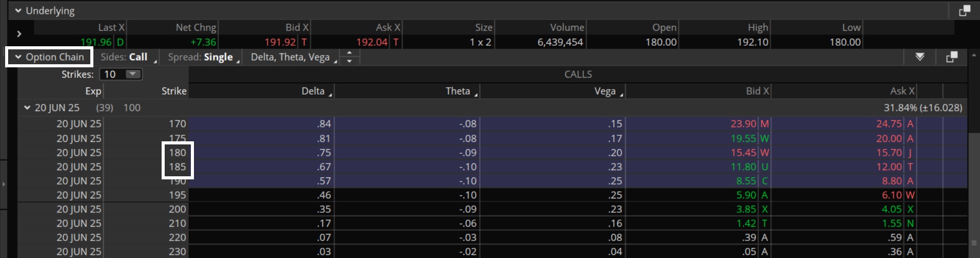980x258 pixels.
Task: Click the Ask X column header in calls
Action: coord(903,91)
